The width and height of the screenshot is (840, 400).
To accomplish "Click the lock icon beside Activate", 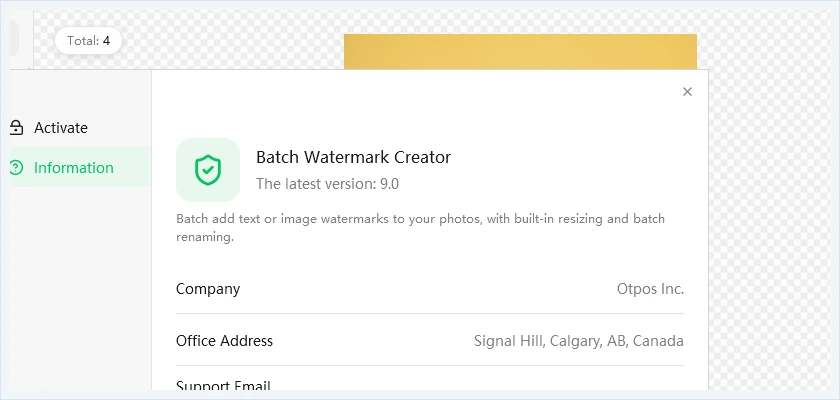I will [x=16, y=127].
